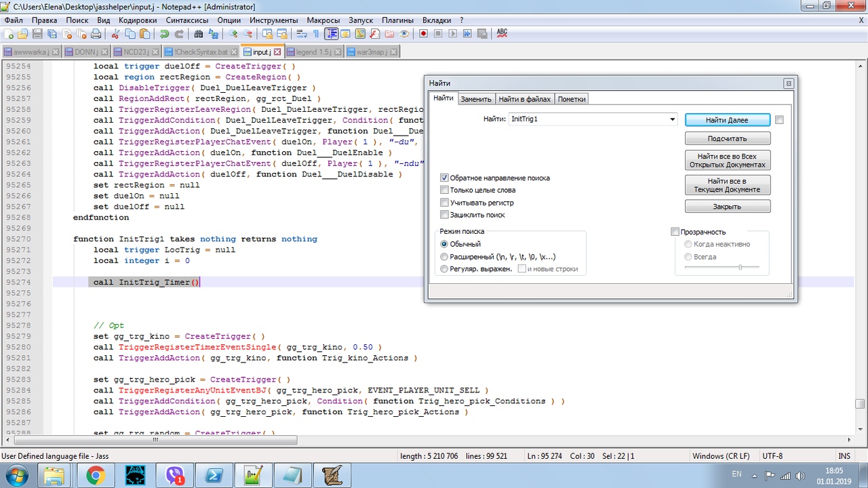This screenshot has height=488, width=868.
Task: Click the New file toolbar icon
Action: tap(9, 34)
